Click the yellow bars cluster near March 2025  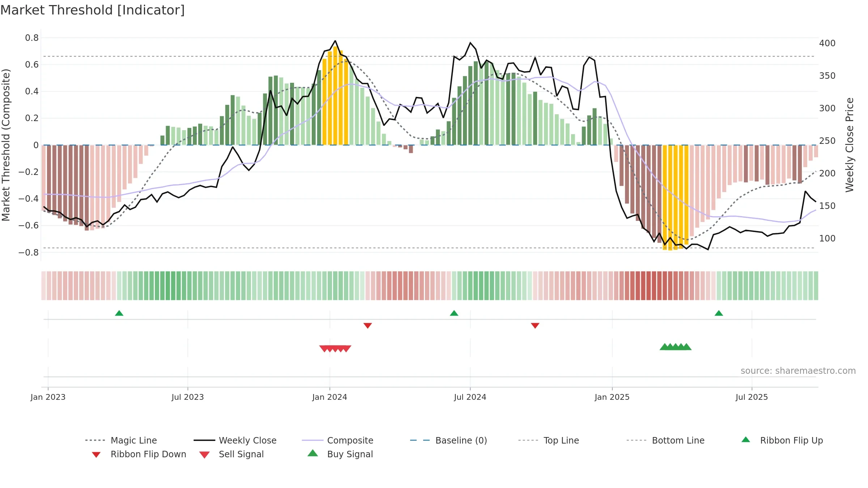pos(676,197)
